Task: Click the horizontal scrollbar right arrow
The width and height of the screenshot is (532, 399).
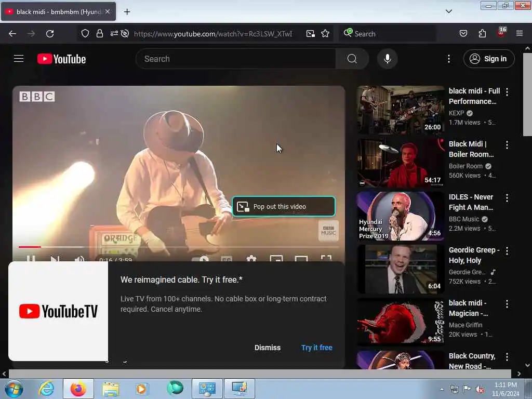Action: [x=519, y=374]
